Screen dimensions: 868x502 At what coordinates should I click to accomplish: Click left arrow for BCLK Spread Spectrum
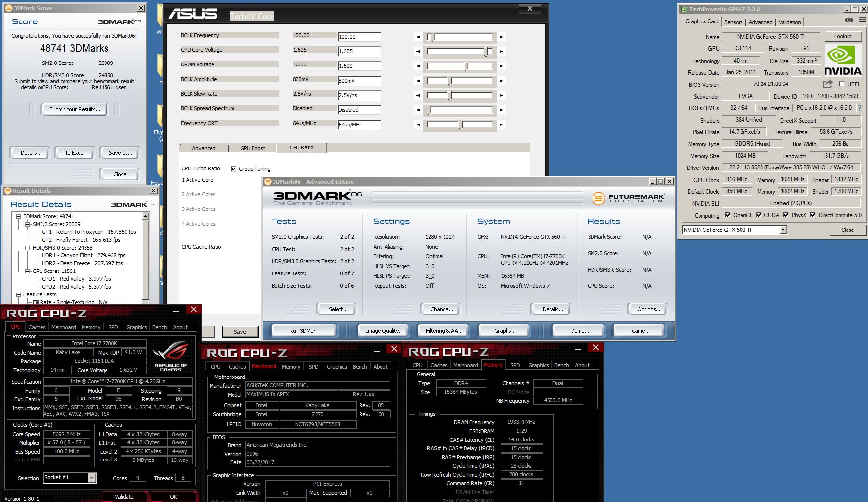tap(418, 110)
